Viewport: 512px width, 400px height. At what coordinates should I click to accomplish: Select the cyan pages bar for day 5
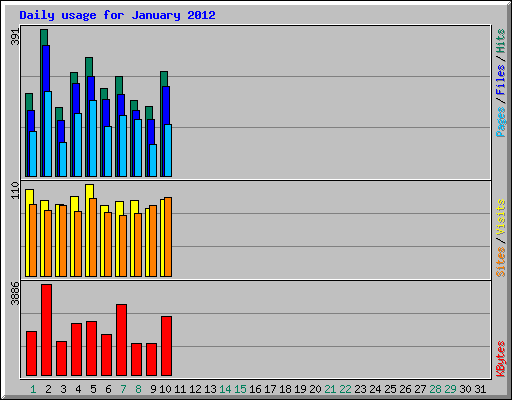93,138
